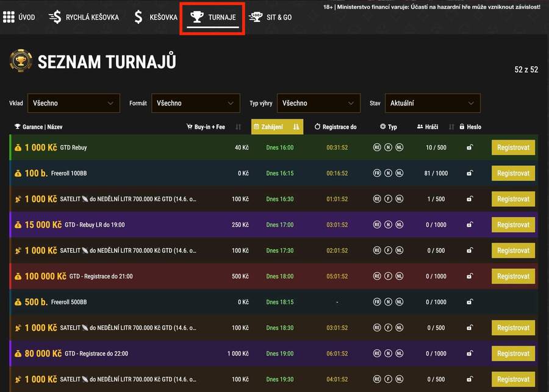Click RE type icon on 80 000 Kč row
Image resolution: width=549 pixels, height=392 pixels.
coord(377,354)
